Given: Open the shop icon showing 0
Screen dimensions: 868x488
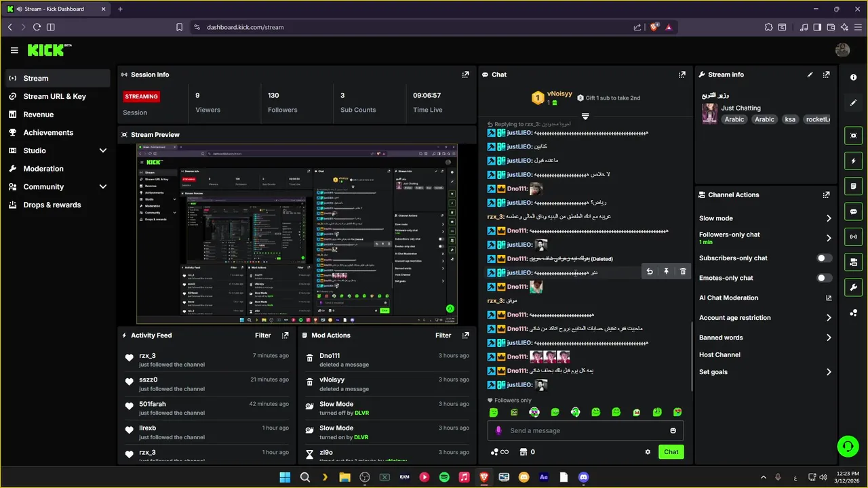Looking at the screenshot, I should pyautogui.click(x=527, y=452).
